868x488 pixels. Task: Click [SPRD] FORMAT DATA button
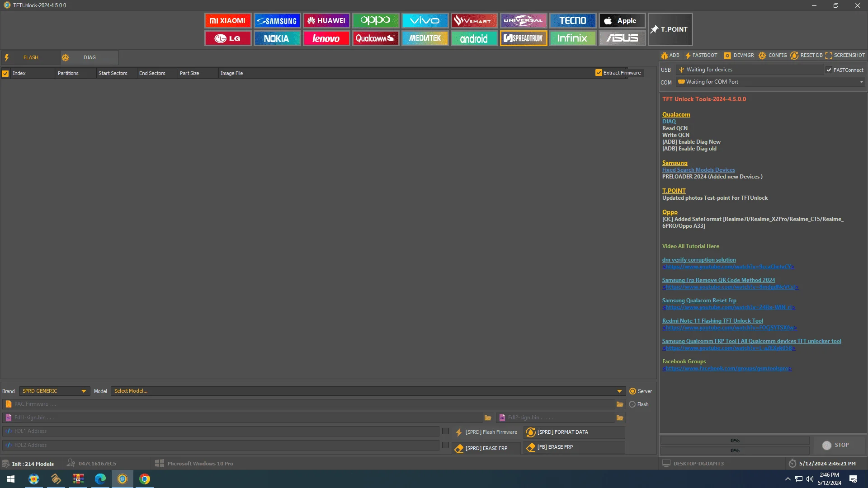point(574,432)
